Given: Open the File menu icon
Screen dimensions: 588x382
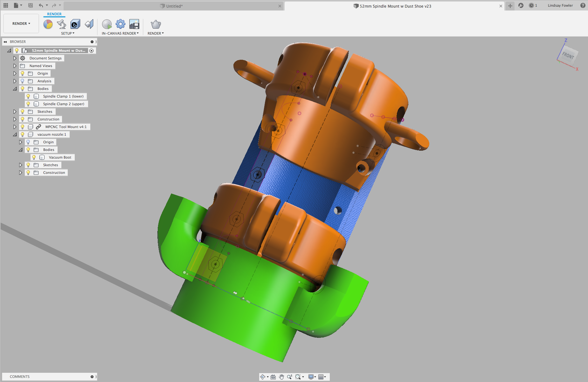Looking at the screenshot, I should pos(16,5).
